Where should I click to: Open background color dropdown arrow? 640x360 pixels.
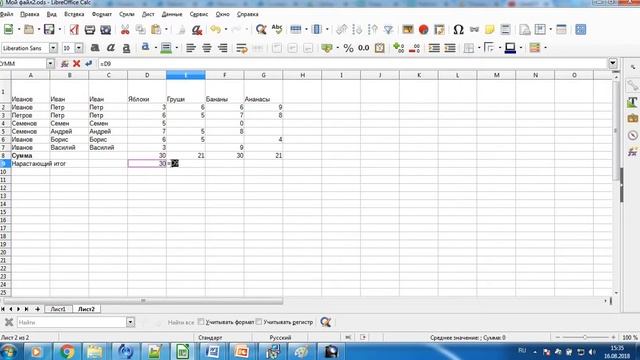click(x=176, y=48)
